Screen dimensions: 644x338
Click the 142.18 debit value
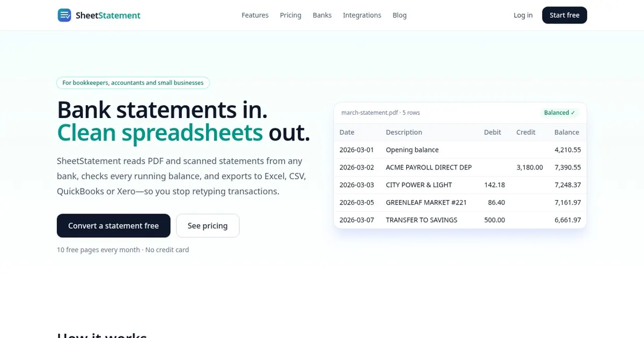pos(494,185)
